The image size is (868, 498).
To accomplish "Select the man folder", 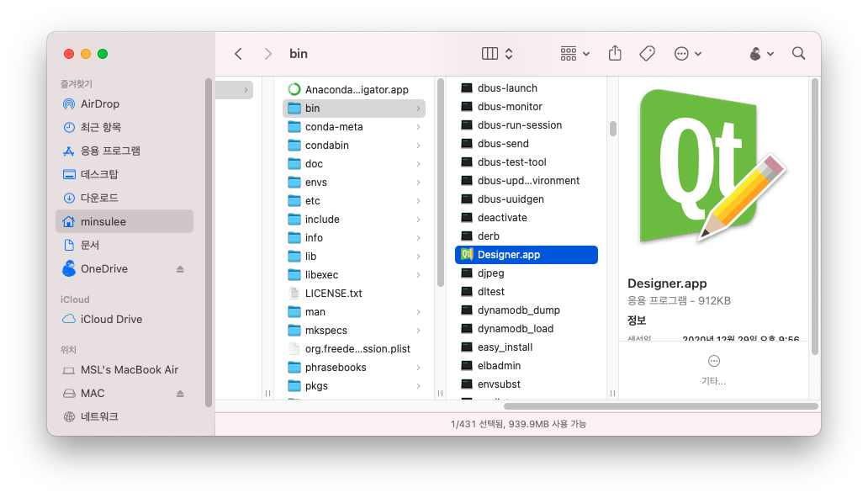I will [x=354, y=312].
